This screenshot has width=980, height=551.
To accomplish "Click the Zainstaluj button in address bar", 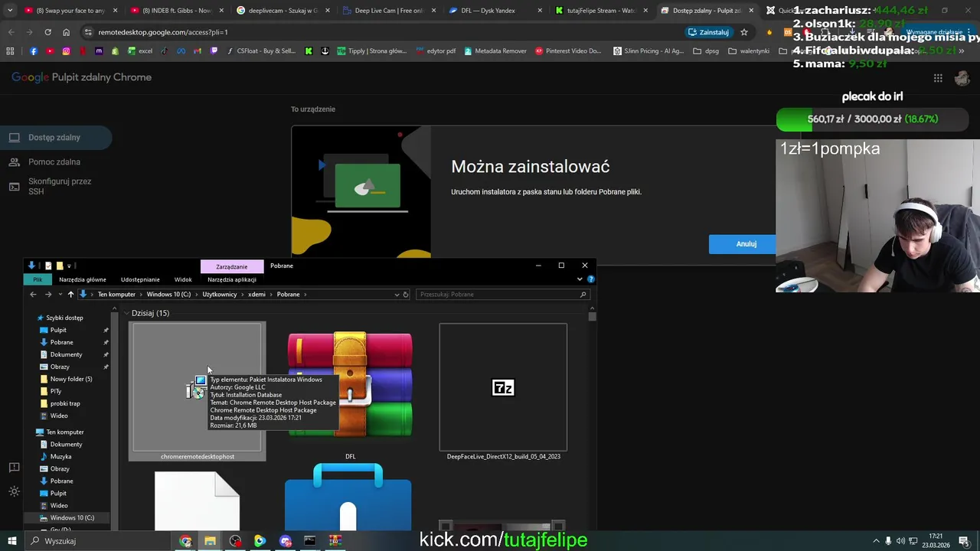I will [x=708, y=32].
